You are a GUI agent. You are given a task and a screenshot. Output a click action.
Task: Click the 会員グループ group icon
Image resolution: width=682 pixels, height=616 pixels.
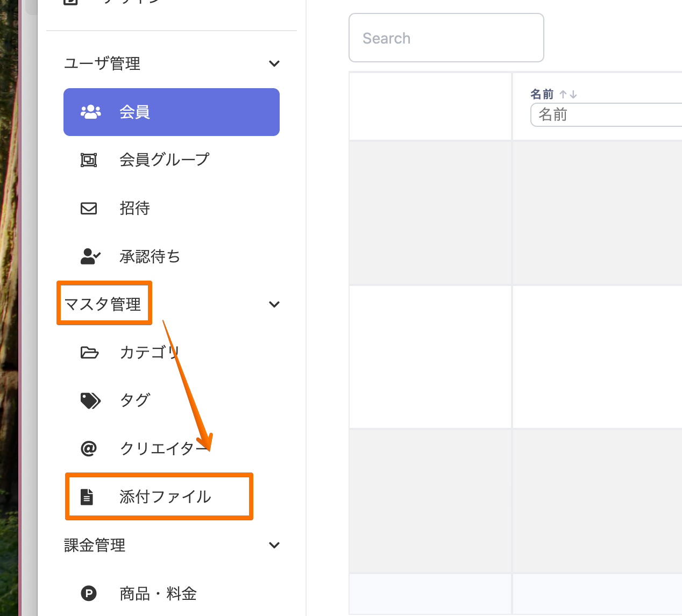pyautogui.click(x=89, y=160)
